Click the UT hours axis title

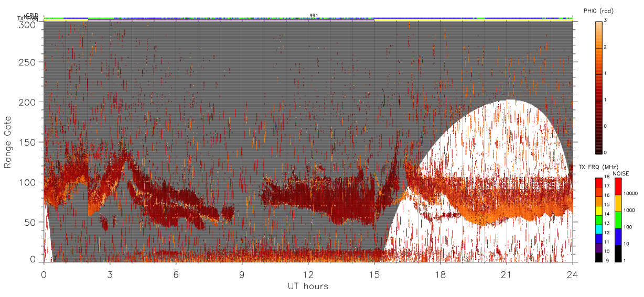pos(308,286)
